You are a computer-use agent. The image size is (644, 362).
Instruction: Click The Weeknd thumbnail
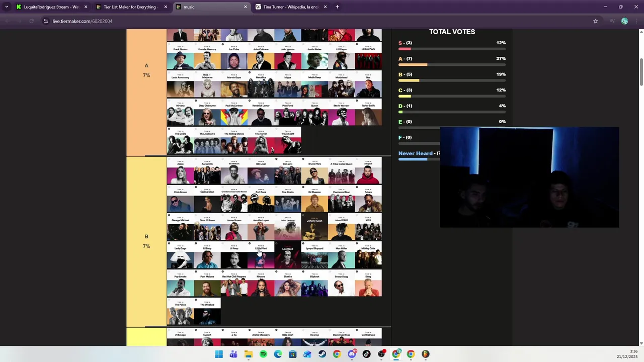207,312
